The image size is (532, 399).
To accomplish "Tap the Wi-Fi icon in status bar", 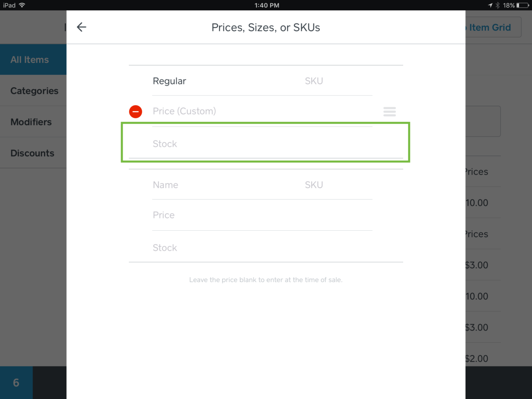I will click(x=22, y=5).
